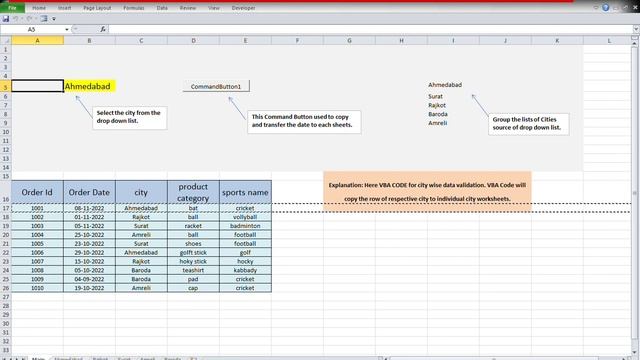Open the Page Layout ribbon tab
640x360 pixels.
tap(97, 8)
